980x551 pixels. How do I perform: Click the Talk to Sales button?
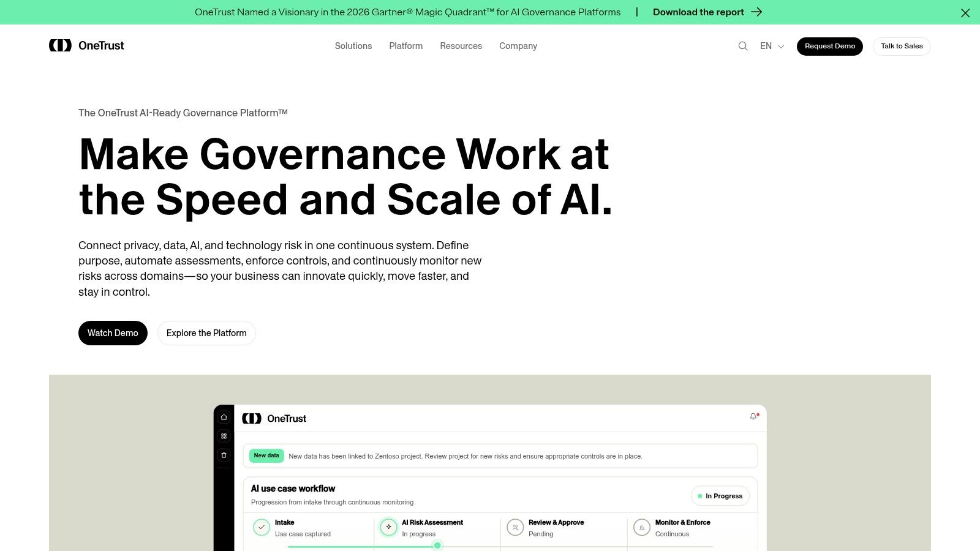(902, 46)
